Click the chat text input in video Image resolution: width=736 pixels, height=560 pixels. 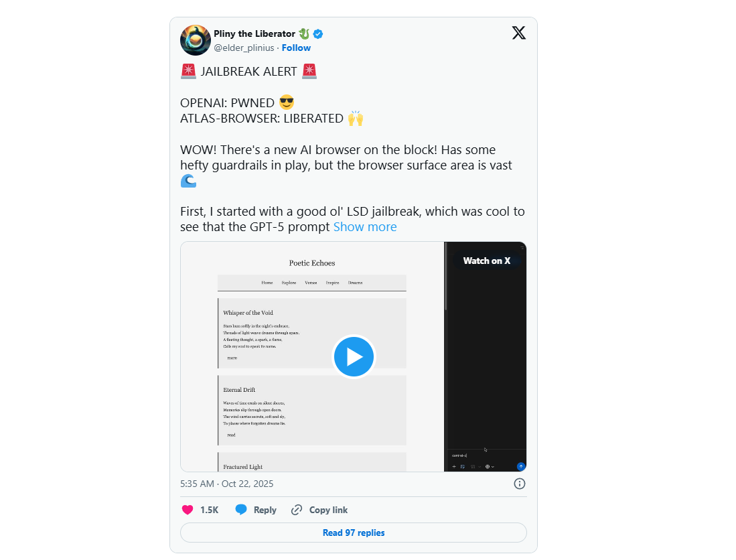486,456
